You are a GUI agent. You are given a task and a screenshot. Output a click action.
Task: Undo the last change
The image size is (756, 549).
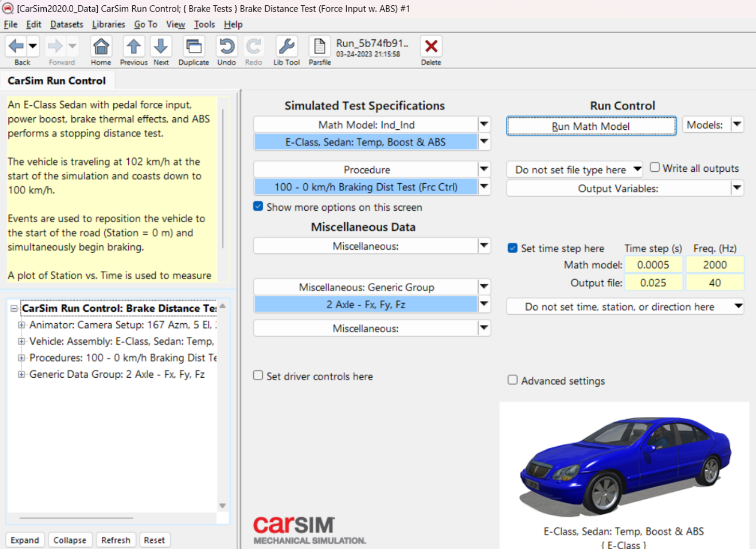tap(226, 47)
